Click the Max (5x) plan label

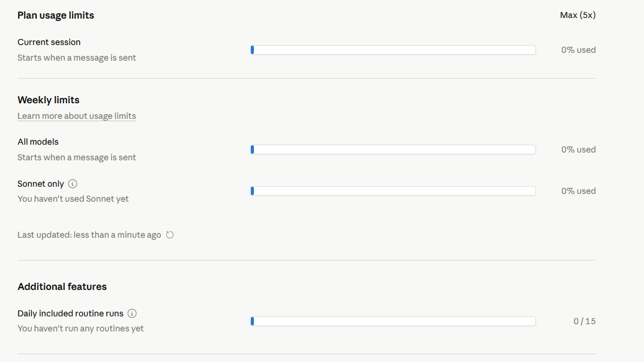[577, 15]
